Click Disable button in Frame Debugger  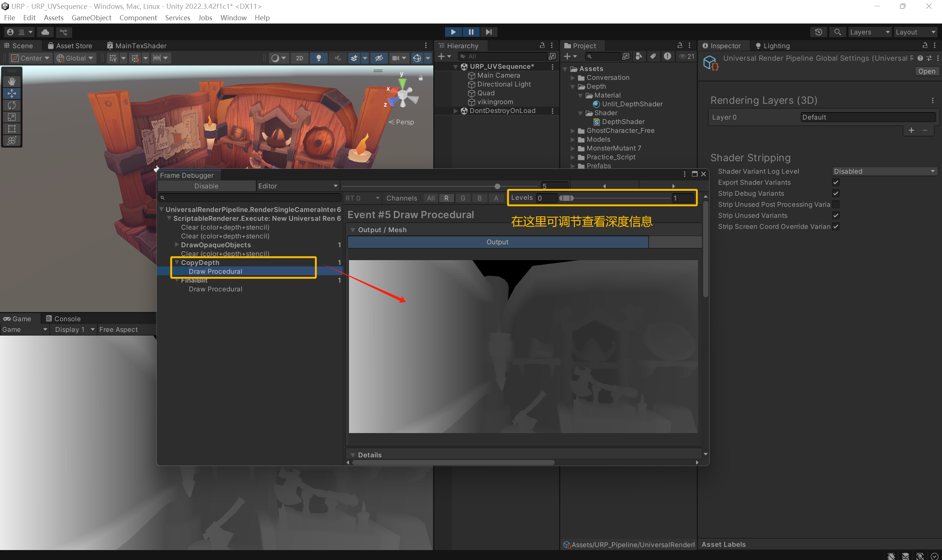[206, 186]
